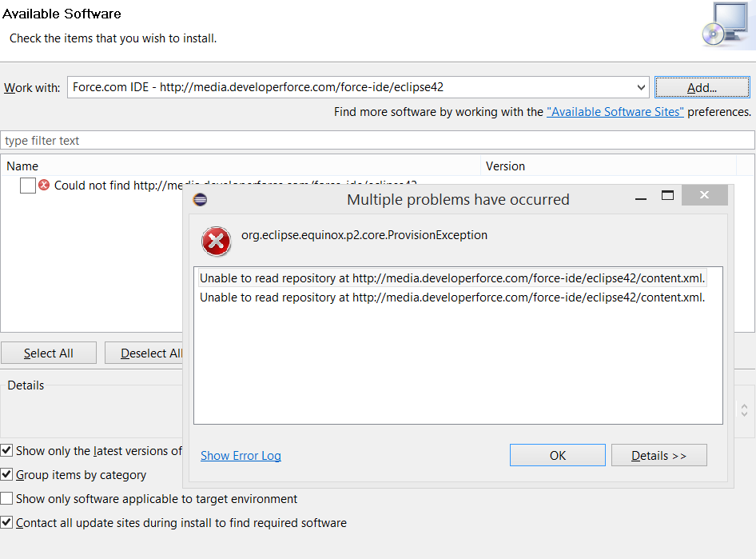Expand error details with 'Details >>' button
Screen dimensions: 756x559
tap(659, 456)
